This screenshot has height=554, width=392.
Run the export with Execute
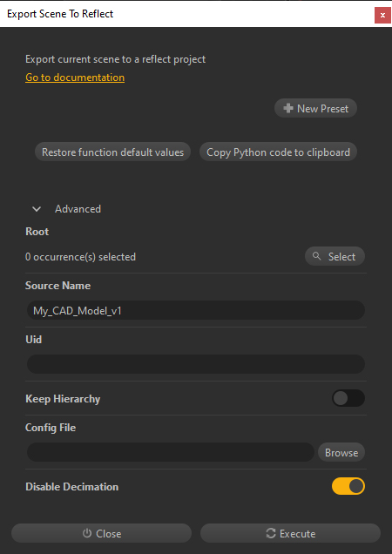click(x=291, y=533)
